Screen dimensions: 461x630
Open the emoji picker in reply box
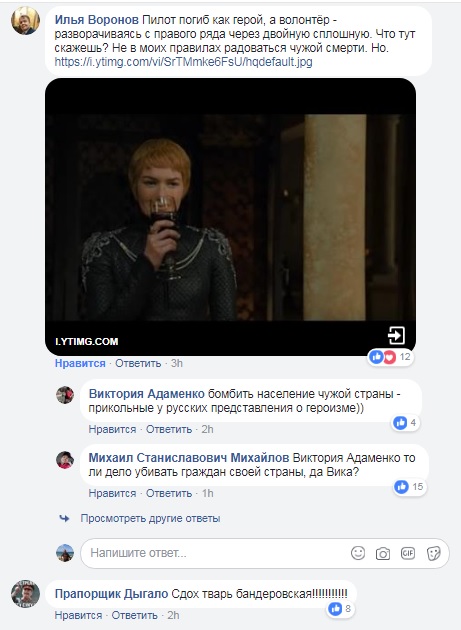click(x=358, y=553)
